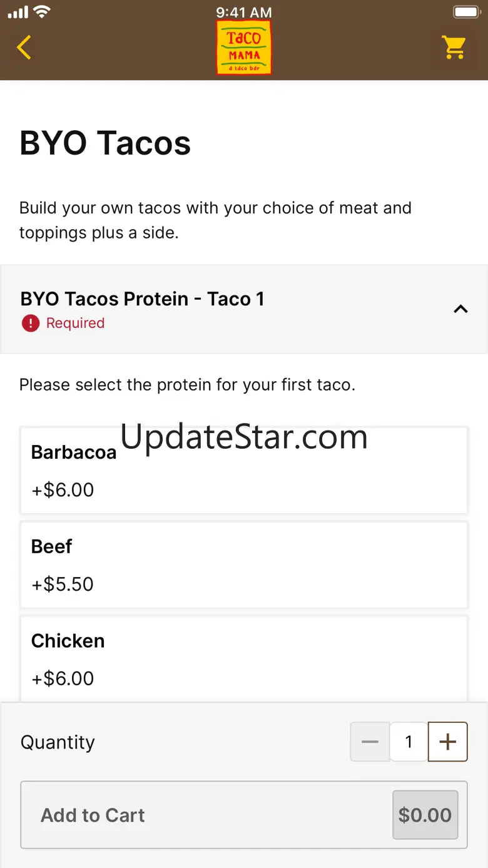This screenshot has height=868, width=488.
Task: Tap the battery status icon
Action: tap(465, 12)
